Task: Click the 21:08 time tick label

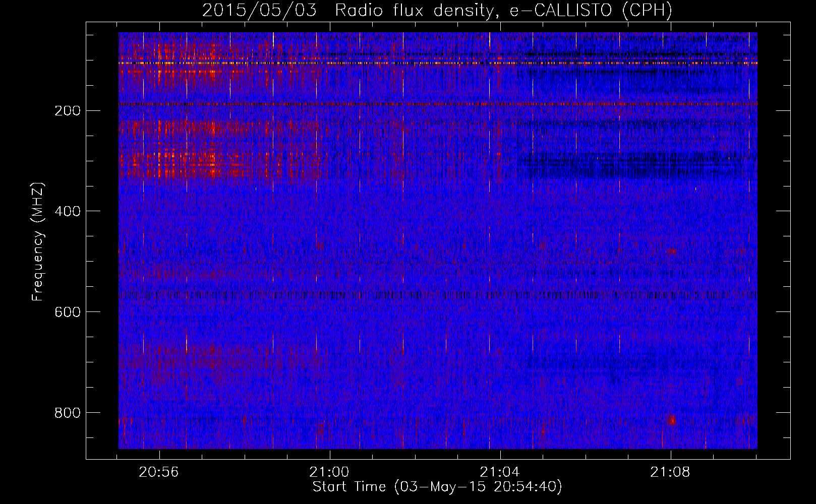Action: pyautogui.click(x=670, y=472)
